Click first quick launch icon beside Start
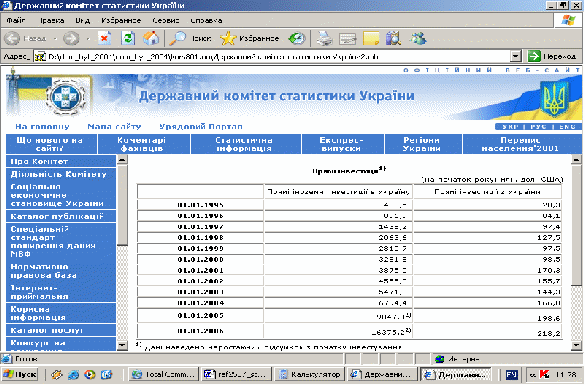 coord(57,374)
